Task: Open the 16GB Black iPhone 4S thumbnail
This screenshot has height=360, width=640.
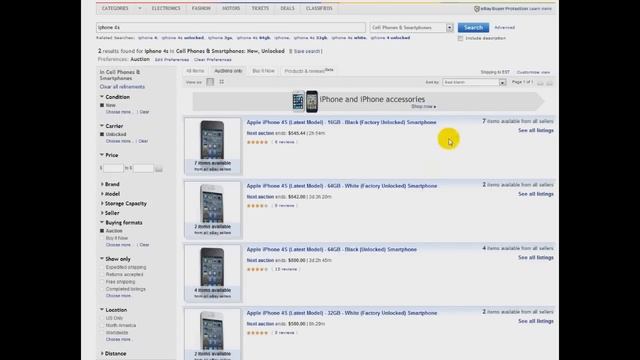Action: point(213,146)
